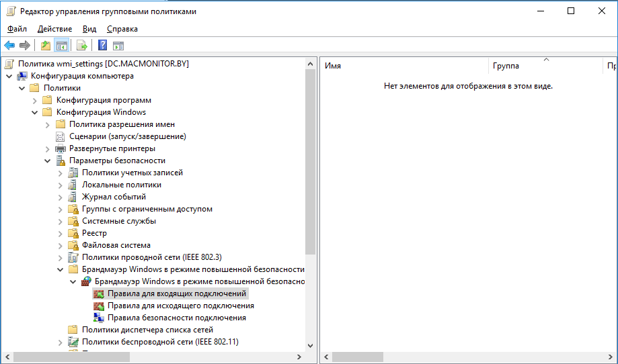The image size is (618, 364).
Task: Toggle the show/hide console tree icon
Action: (x=62, y=46)
